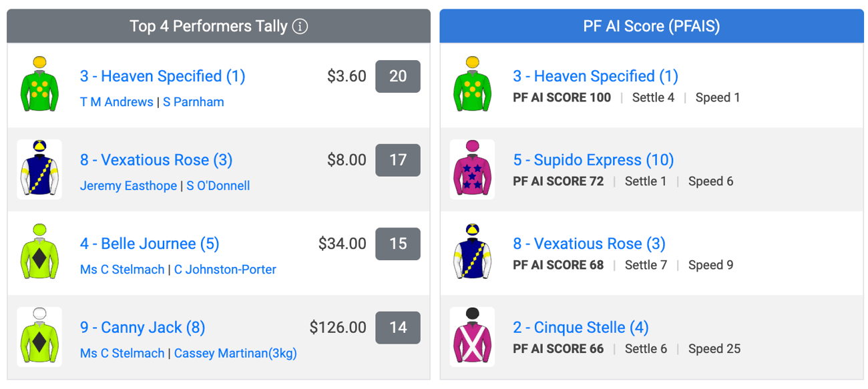
Task: Open jockey S O'Donnell link
Action: (218, 186)
